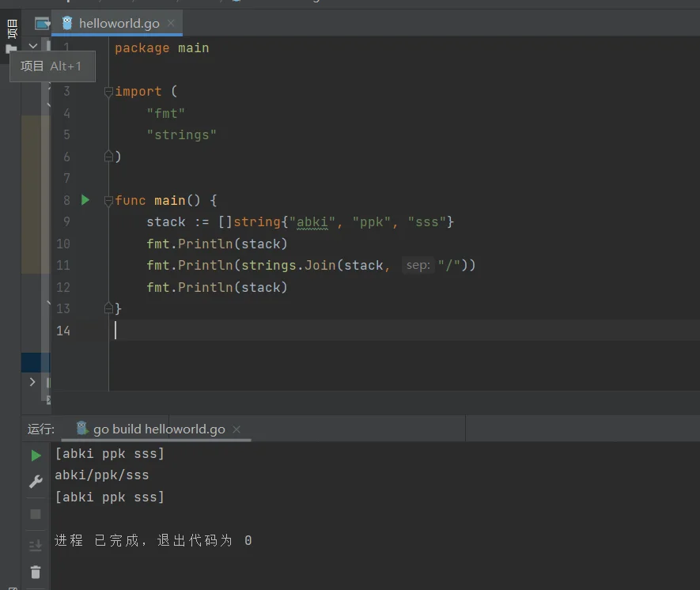Click the Gopher file icon on editor tab
The width and height of the screenshot is (700, 590).
click(x=67, y=23)
